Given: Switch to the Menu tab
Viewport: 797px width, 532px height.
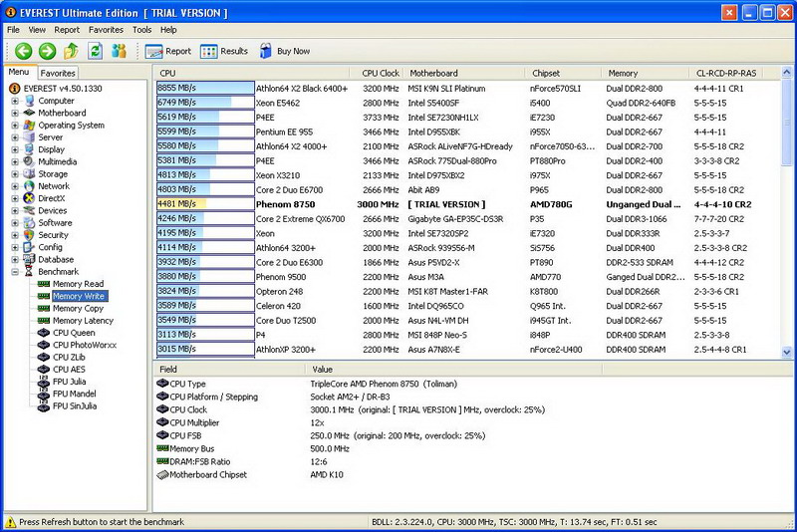Looking at the screenshot, I should coord(19,72).
